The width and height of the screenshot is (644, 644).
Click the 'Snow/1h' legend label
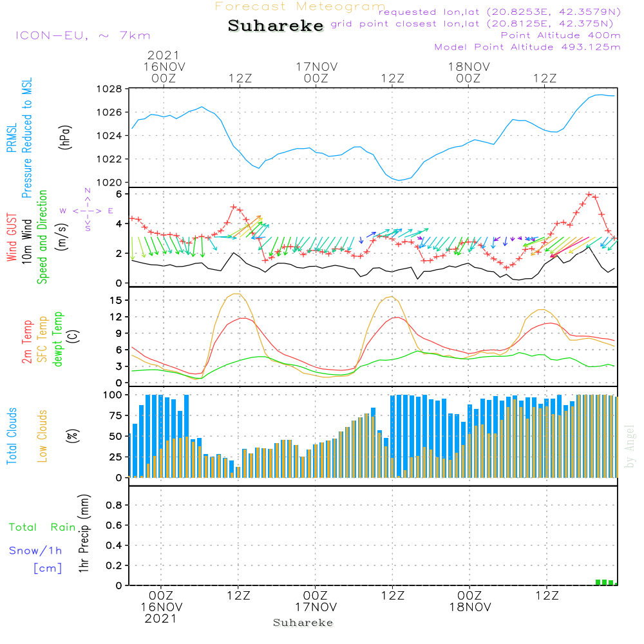pos(35,551)
